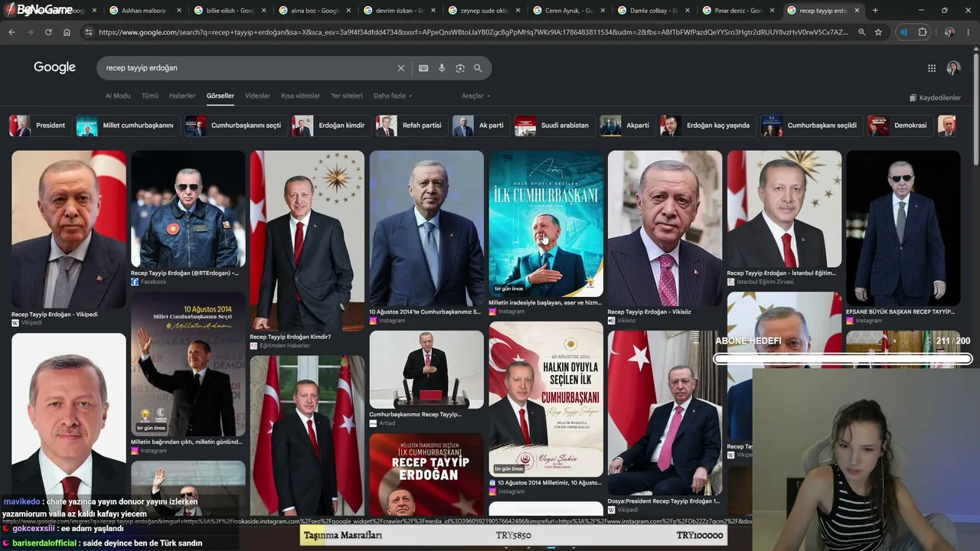The height and width of the screenshot is (551, 980).
Task: Open the AI Modu search tab
Action: (x=118, y=96)
